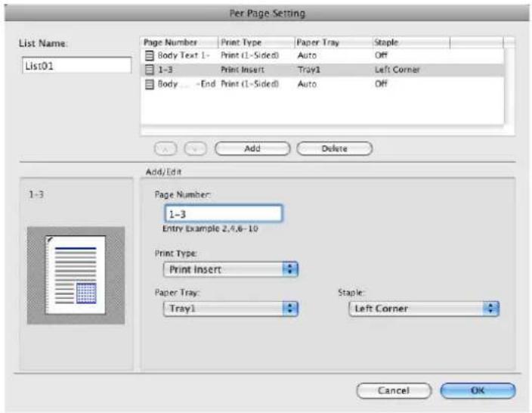Click the List Name field containing List01
The height and width of the screenshot is (413, 532).
point(76,65)
